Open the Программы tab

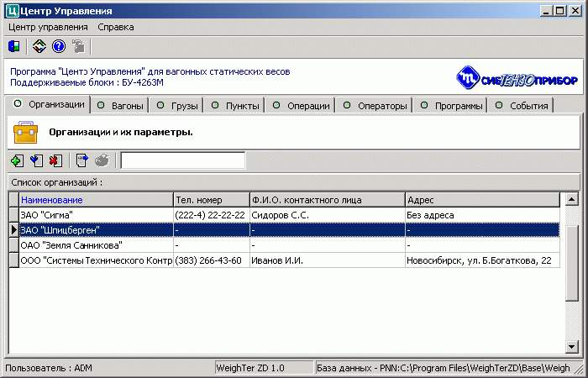tap(451, 106)
